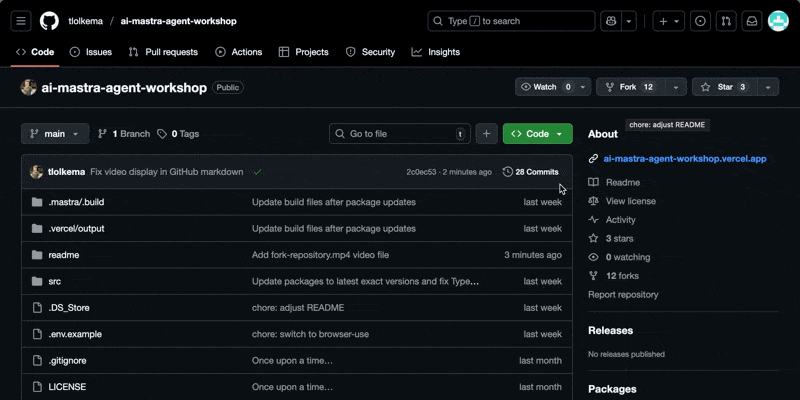800x400 pixels.
Task: Open ai-mastra-agent-workshop.vercel.app link
Action: tap(685, 159)
